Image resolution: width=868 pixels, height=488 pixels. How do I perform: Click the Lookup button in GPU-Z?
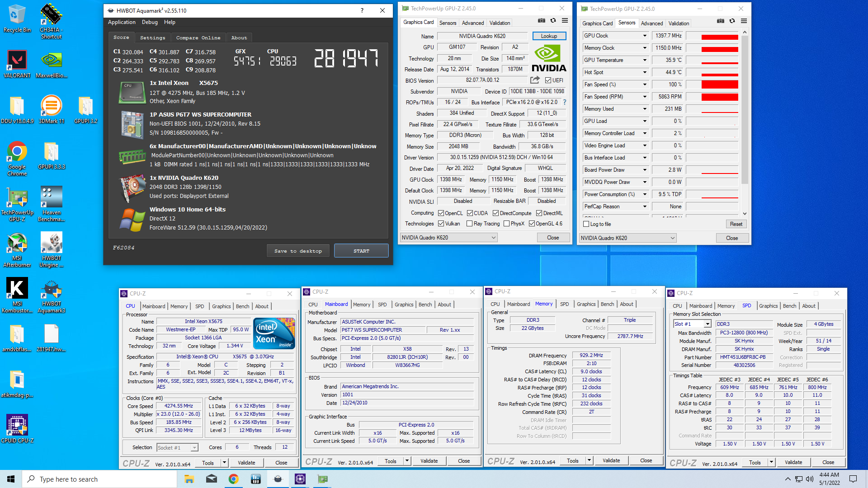[x=549, y=36]
